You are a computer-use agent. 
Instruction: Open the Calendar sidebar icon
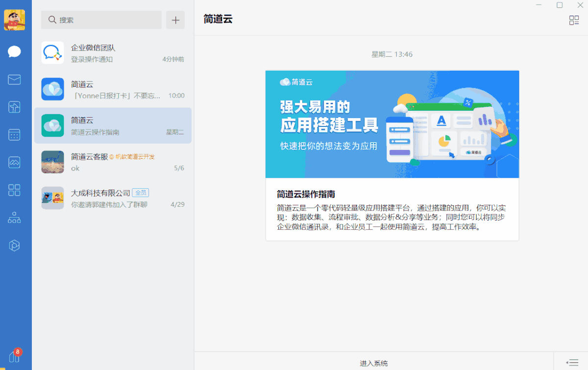(x=15, y=135)
